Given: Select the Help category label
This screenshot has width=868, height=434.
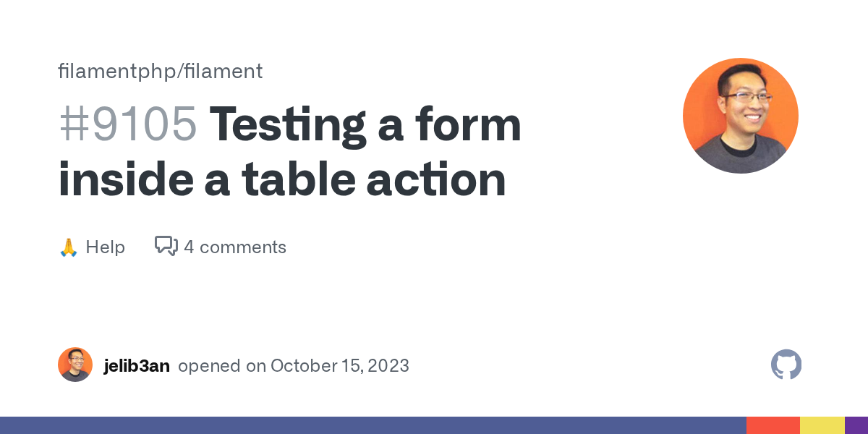Looking at the screenshot, I should 106,247.
